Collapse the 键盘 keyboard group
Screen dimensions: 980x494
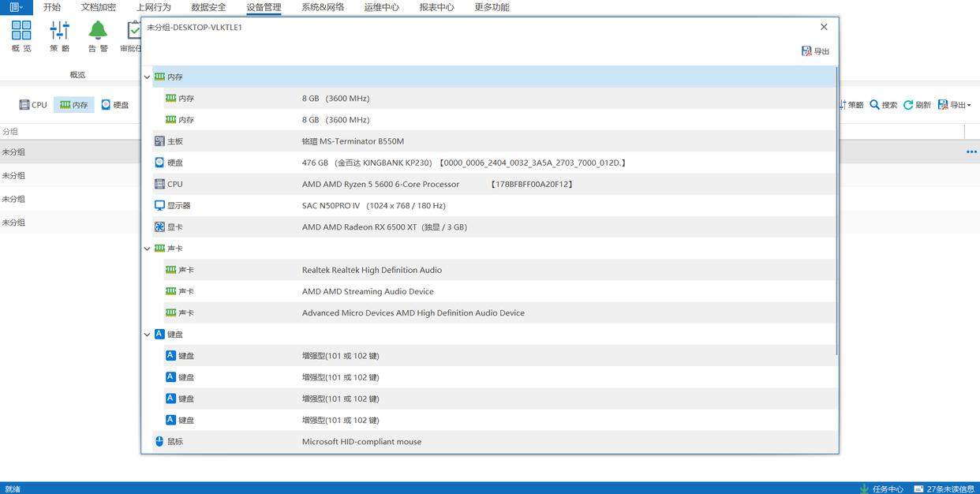tap(147, 335)
